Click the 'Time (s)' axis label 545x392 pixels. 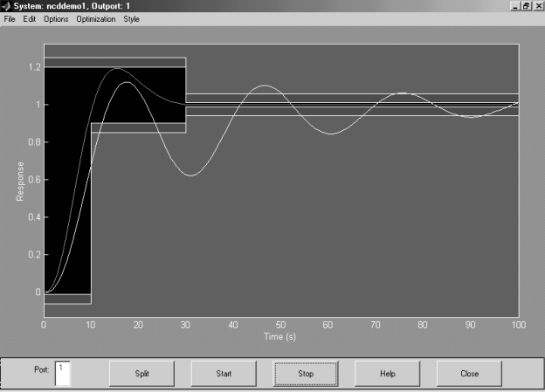[x=279, y=337]
